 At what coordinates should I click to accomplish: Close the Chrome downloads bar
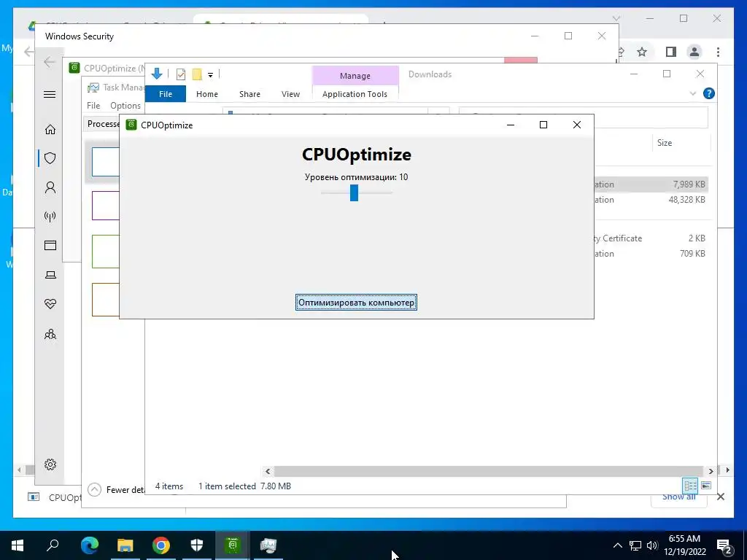pyautogui.click(x=720, y=497)
